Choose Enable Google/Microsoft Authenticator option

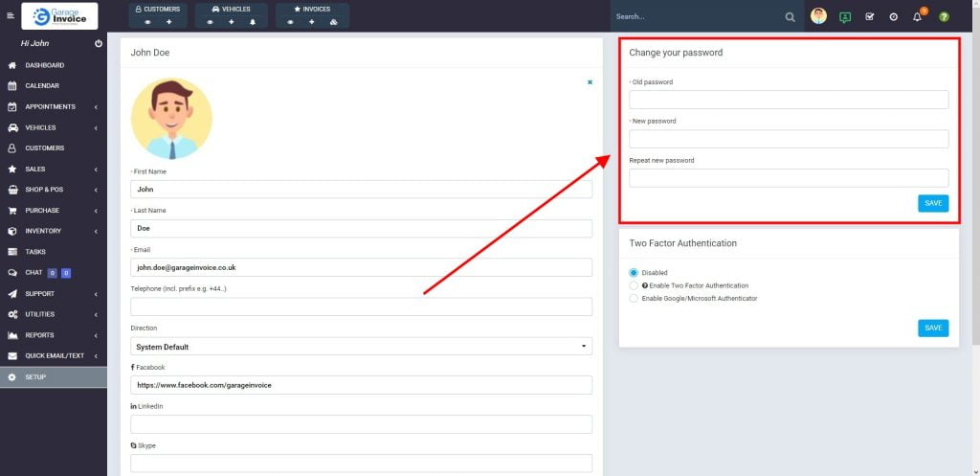[x=634, y=299]
